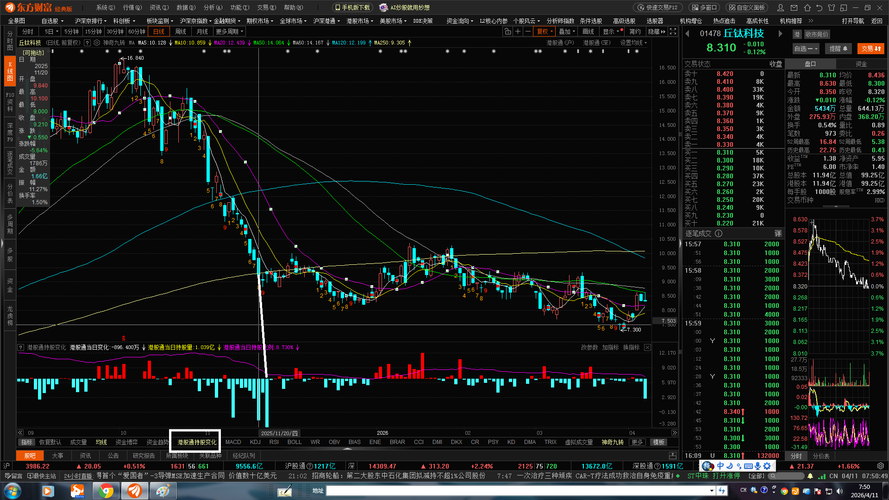This screenshot has width=889, height=500.
Task: Click the lock icon in chart toolbar
Action: (x=507, y=32)
